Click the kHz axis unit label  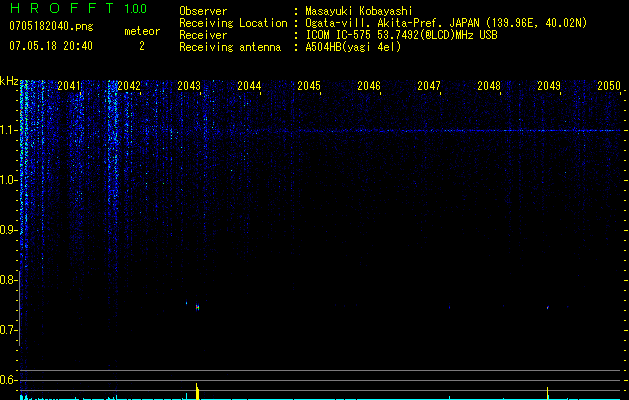(9, 81)
